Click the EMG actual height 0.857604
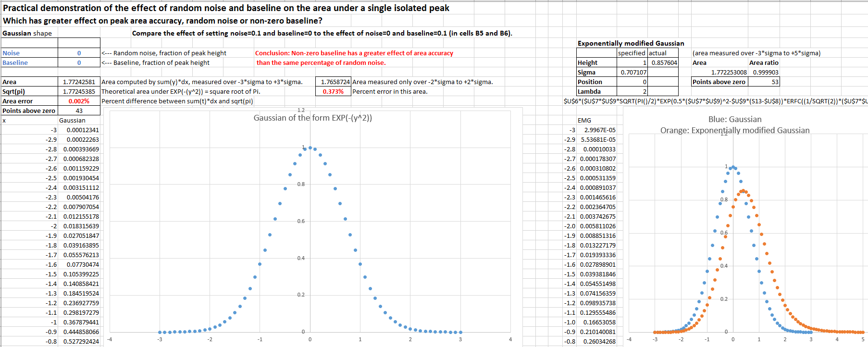 point(664,62)
